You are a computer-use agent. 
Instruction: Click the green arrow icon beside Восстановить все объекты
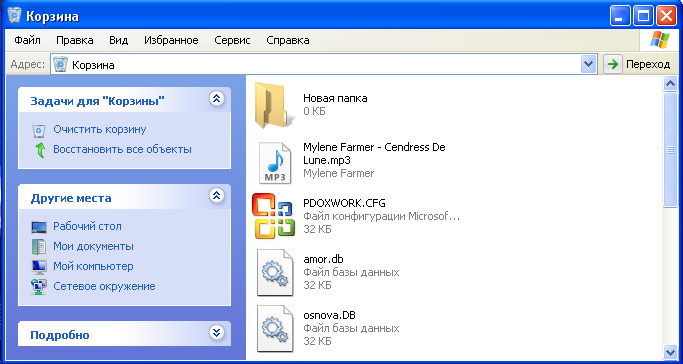point(40,150)
